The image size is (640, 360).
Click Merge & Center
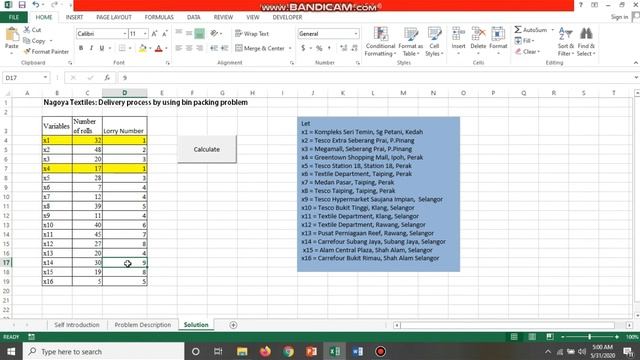pos(260,48)
